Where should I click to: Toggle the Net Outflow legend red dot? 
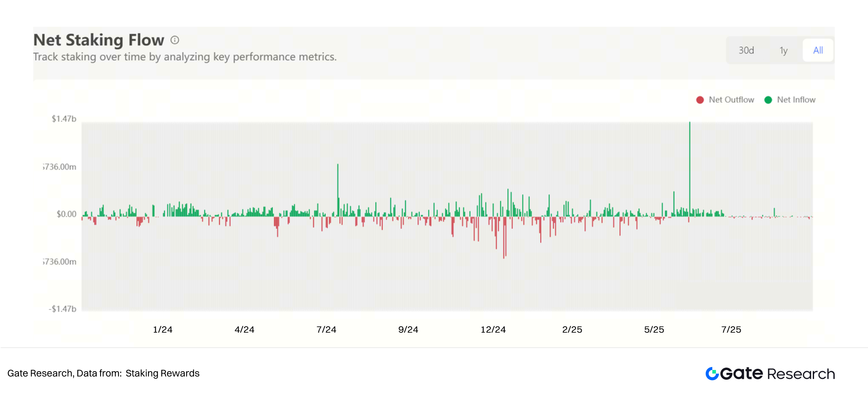700,100
